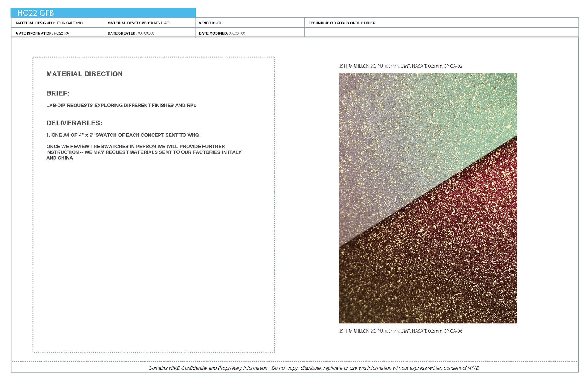Click the factories in Italy instruction paragraph
The width and height of the screenshot is (588, 380).
pos(144,152)
